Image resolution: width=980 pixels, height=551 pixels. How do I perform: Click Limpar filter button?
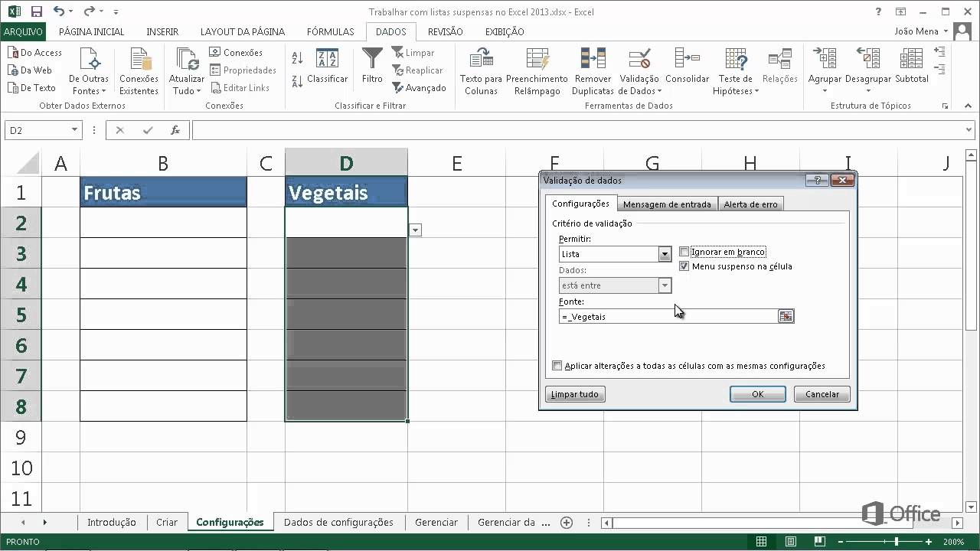point(413,53)
